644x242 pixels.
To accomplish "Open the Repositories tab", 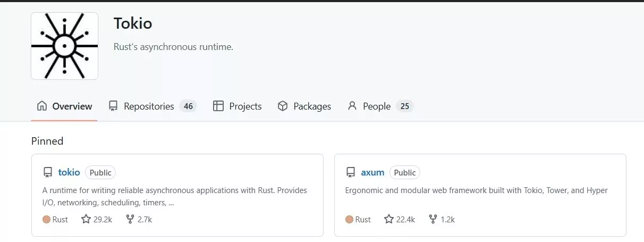I will click(x=148, y=106).
